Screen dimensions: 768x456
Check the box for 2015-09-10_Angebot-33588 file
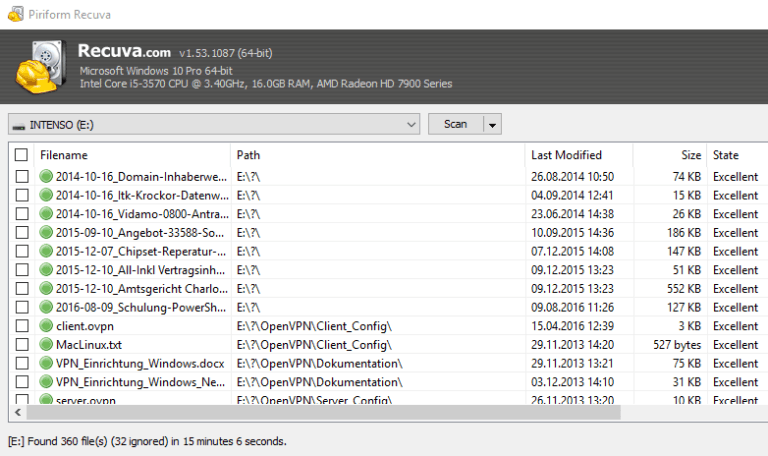point(22,232)
